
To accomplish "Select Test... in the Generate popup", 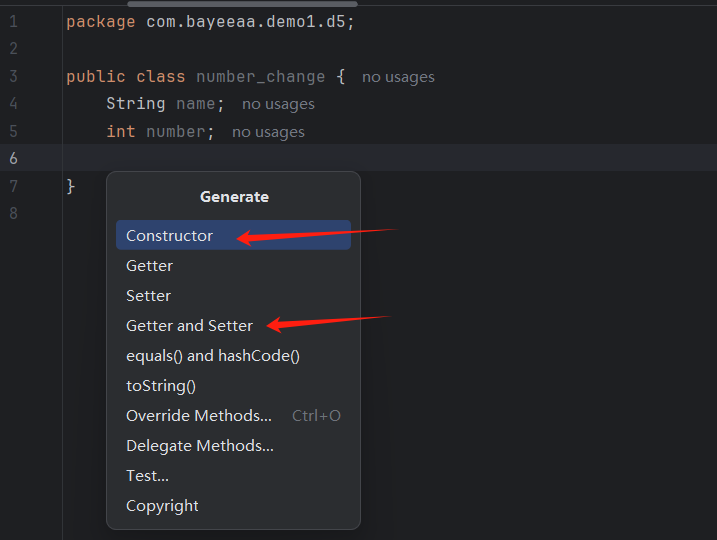I will click(147, 476).
